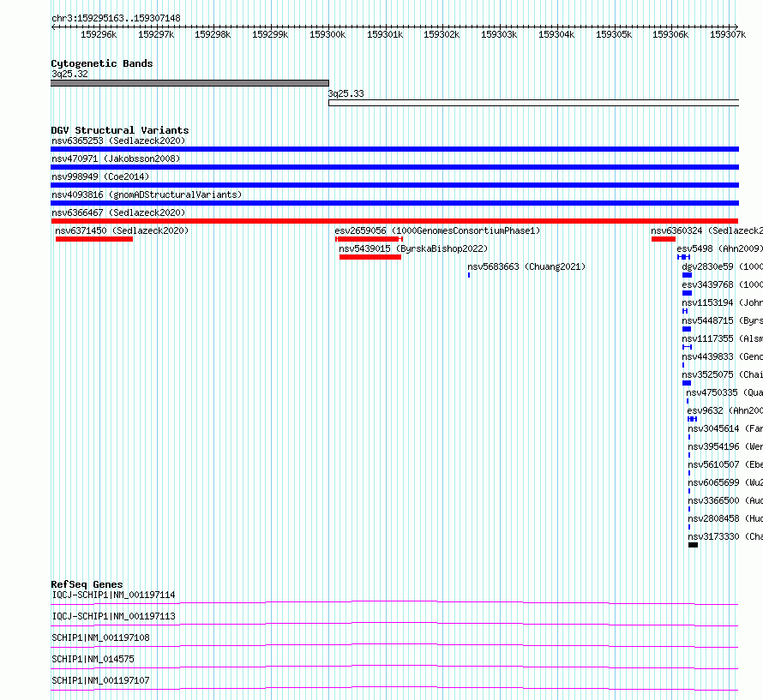
Task: Click the black bar under nsv3173330
Action: [x=693, y=545]
